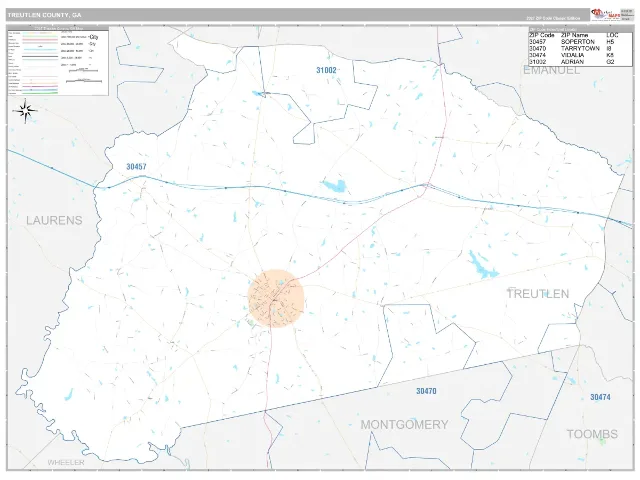Viewport: 640px width, 480px height.
Task: Select the orange Soperton city area circle
Action: click(276, 298)
